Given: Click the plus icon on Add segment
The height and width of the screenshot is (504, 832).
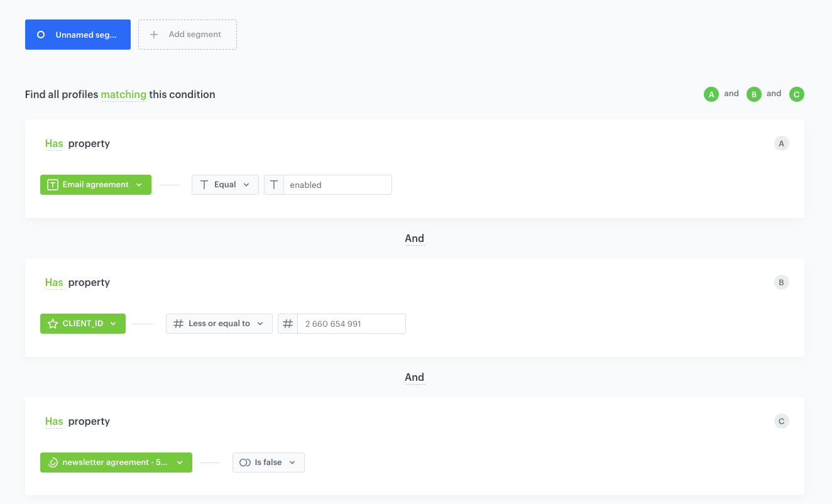Looking at the screenshot, I should pos(154,35).
